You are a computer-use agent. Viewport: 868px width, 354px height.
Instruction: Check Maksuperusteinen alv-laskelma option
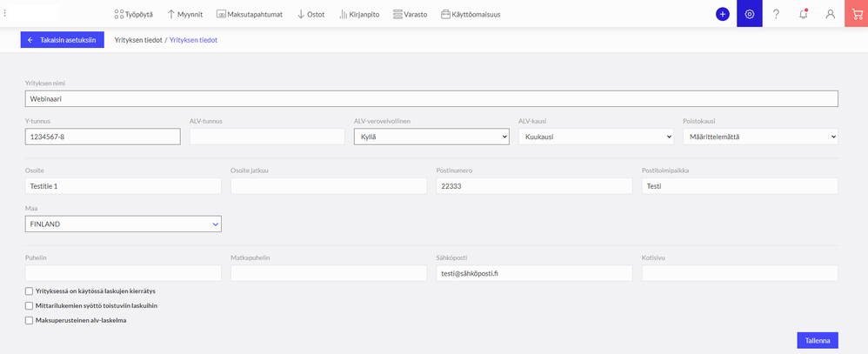29,320
